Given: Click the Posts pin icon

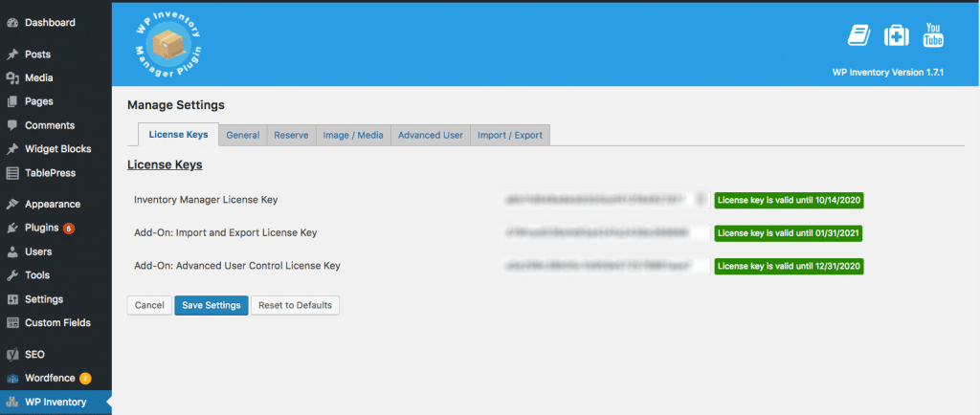Looking at the screenshot, I should click(11, 55).
